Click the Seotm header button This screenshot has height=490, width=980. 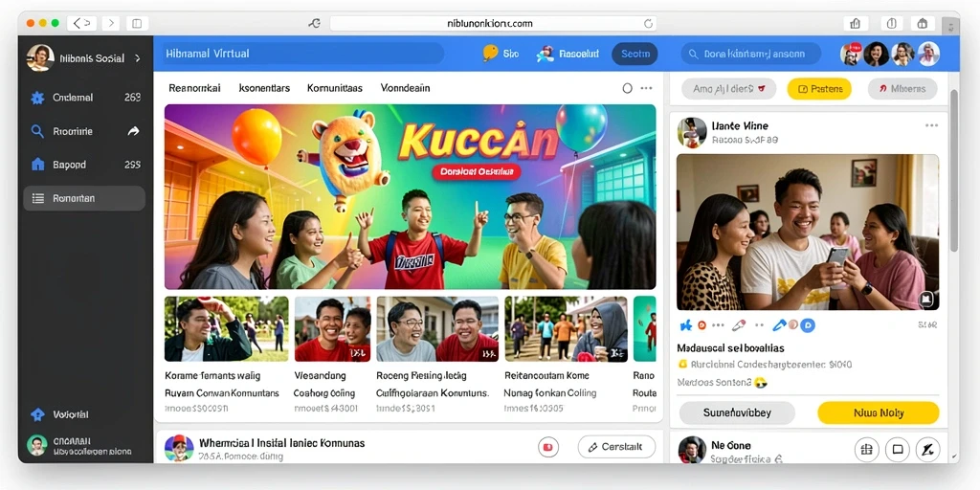[x=635, y=54]
